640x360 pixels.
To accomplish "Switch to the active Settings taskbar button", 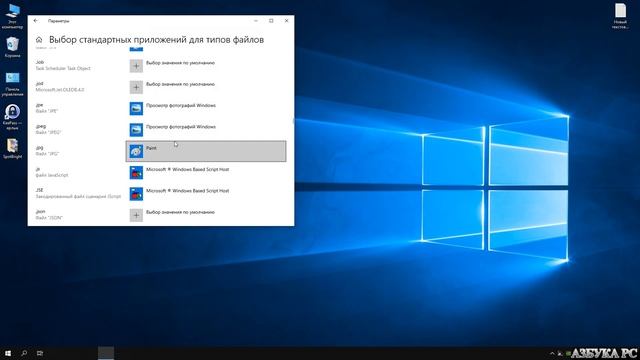I will (106, 353).
